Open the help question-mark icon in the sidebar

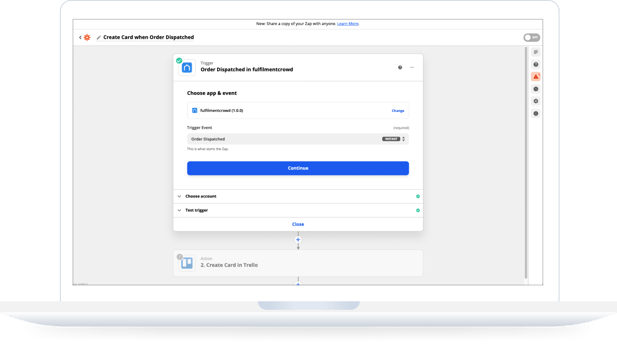(x=536, y=65)
